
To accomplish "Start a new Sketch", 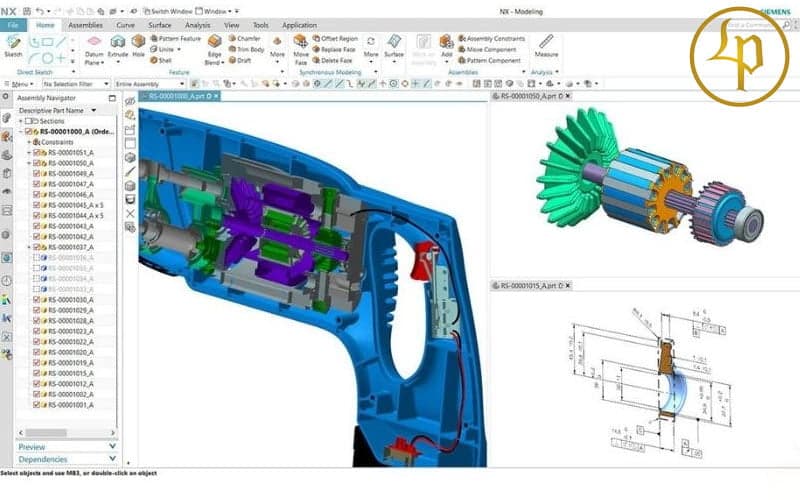I will (13, 46).
